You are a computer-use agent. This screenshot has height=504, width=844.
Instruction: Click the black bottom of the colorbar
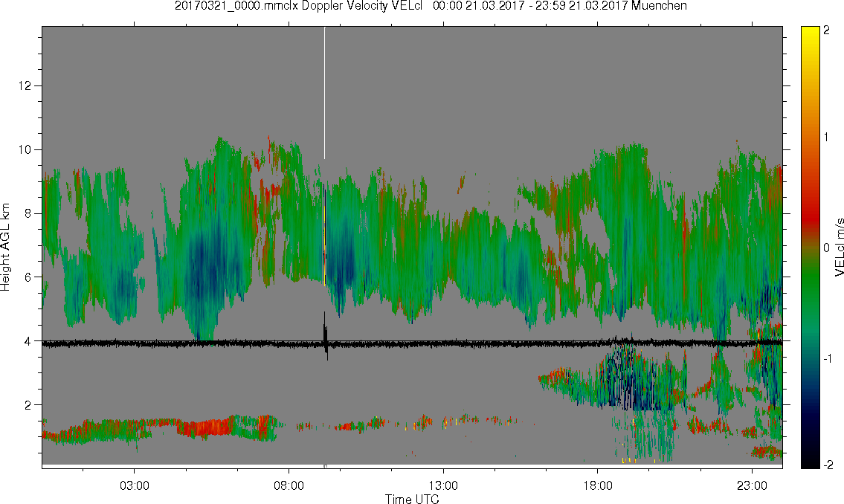point(810,460)
